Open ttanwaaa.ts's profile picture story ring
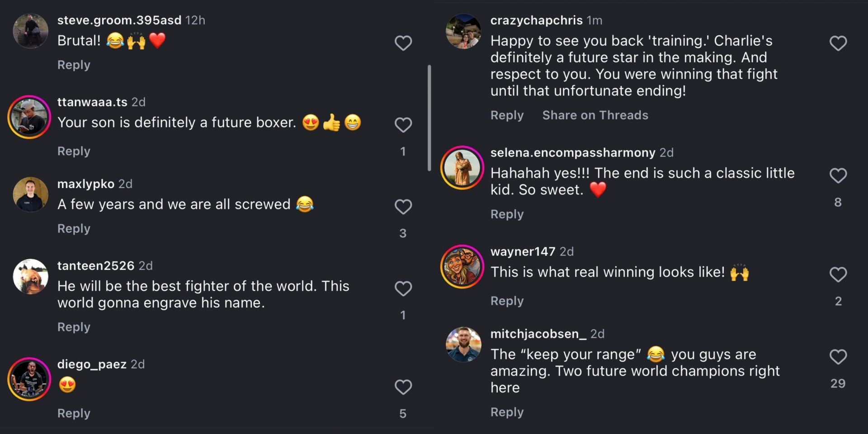868x434 pixels. [x=29, y=118]
